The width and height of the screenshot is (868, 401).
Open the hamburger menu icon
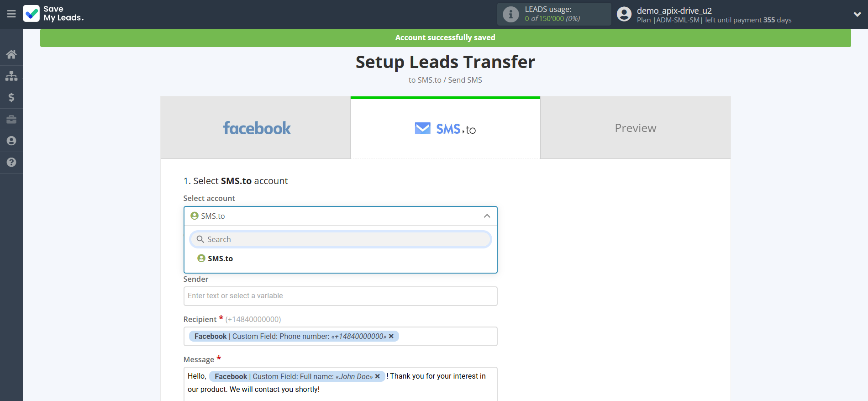tap(11, 14)
